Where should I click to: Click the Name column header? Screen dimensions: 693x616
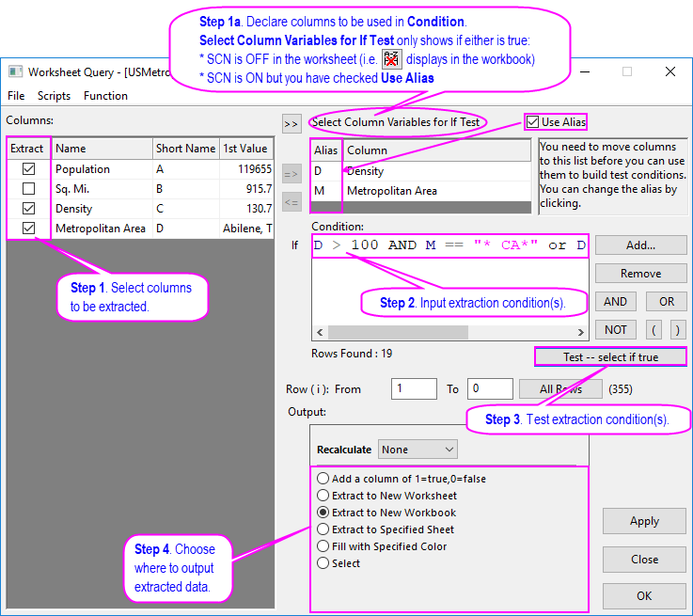coord(102,149)
